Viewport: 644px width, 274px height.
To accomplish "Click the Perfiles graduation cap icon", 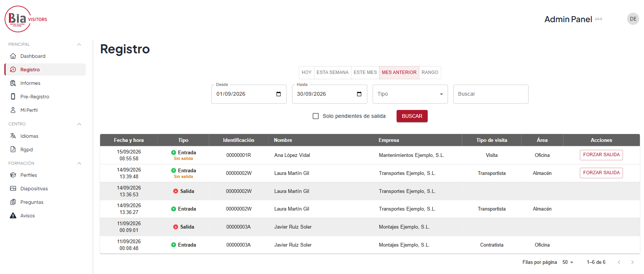I will pos(13,175).
